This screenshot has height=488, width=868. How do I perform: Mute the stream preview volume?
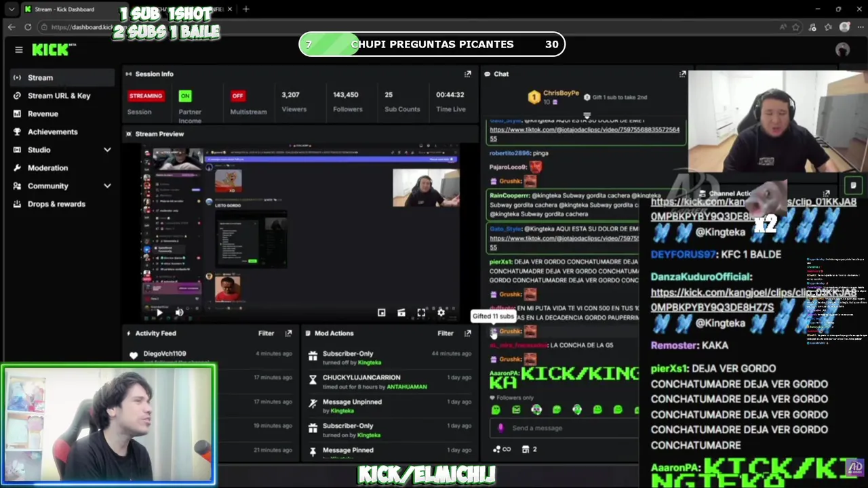point(179,312)
